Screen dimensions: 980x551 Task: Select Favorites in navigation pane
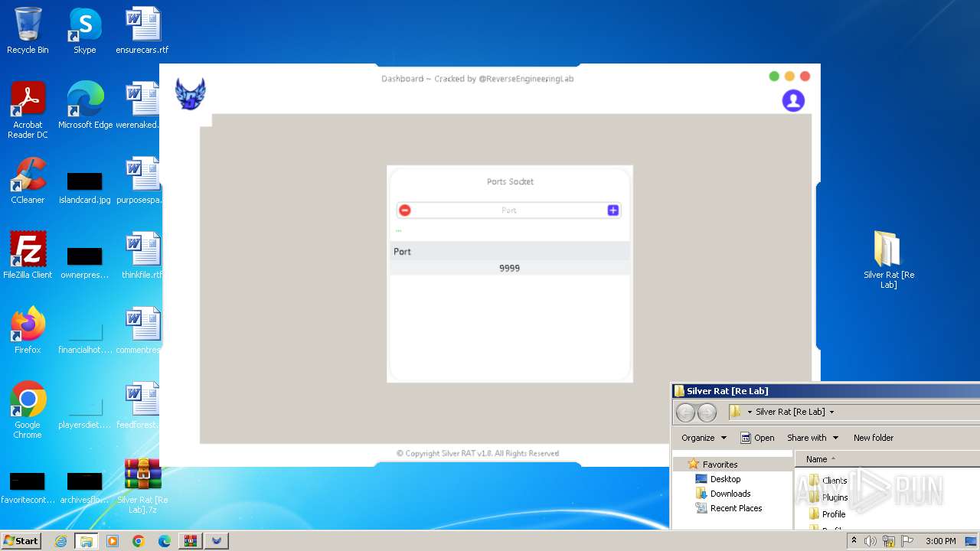[720, 464]
